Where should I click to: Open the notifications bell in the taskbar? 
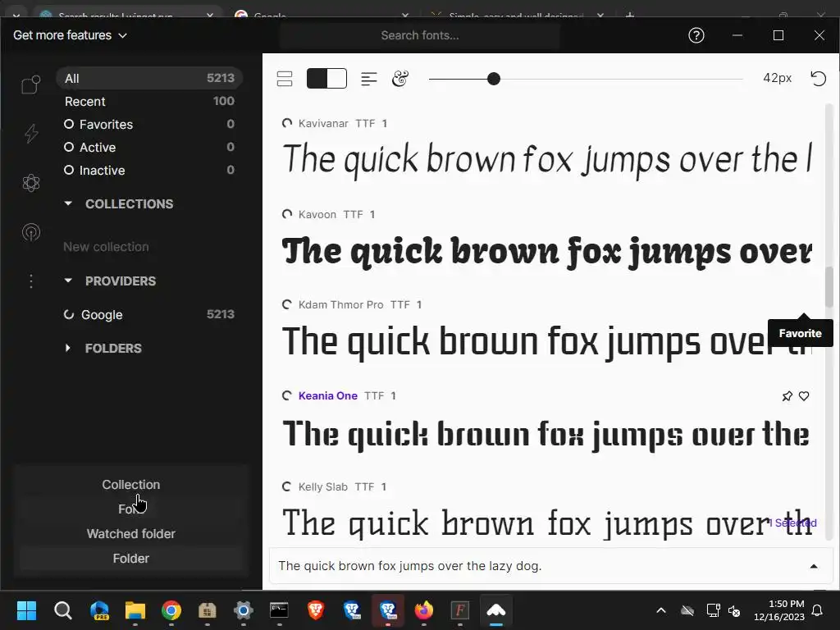pyautogui.click(x=818, y=610)
